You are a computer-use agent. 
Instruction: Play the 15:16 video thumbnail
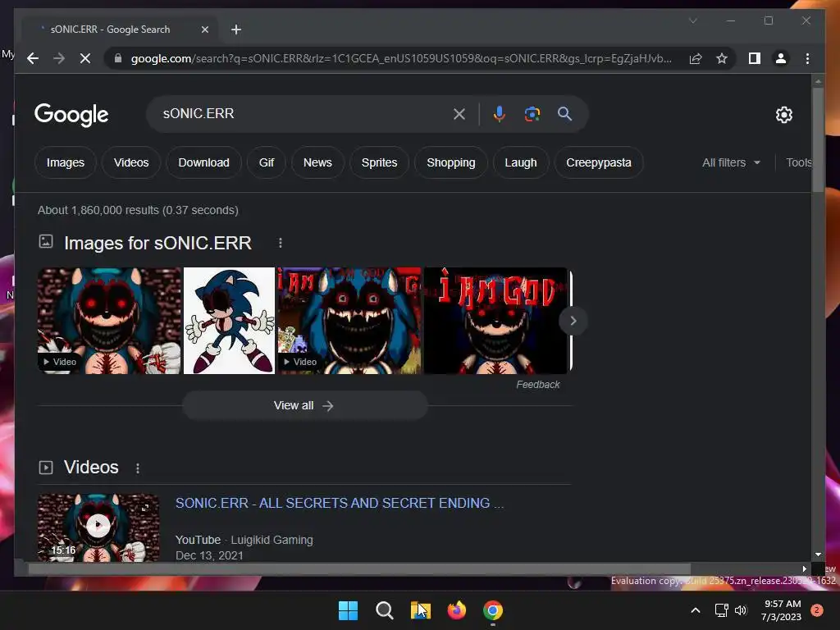(98, 527)
